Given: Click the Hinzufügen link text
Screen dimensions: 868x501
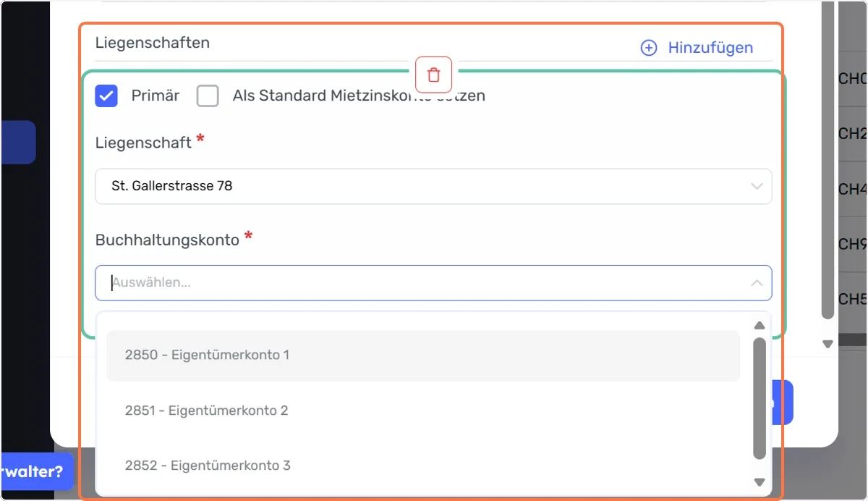Looking at the screenshot, I should (710, 48).
